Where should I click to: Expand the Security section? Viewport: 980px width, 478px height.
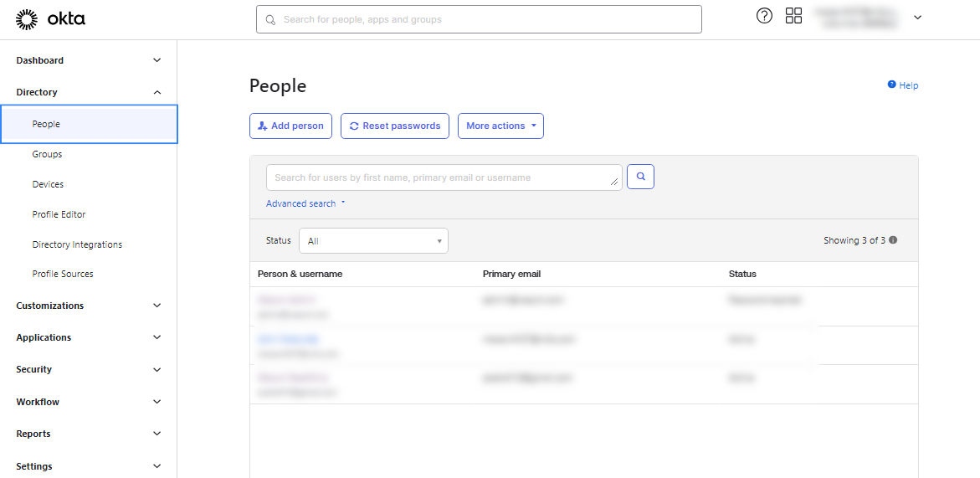(156, 369)
